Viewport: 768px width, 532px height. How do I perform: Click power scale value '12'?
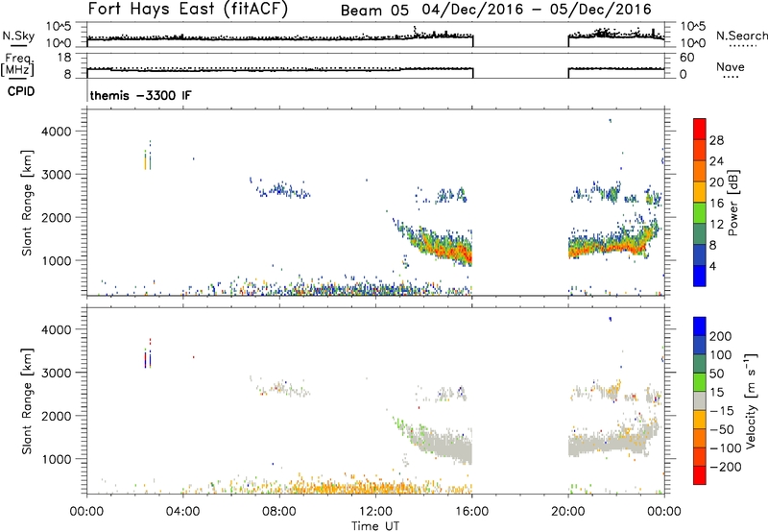point(716,225)
